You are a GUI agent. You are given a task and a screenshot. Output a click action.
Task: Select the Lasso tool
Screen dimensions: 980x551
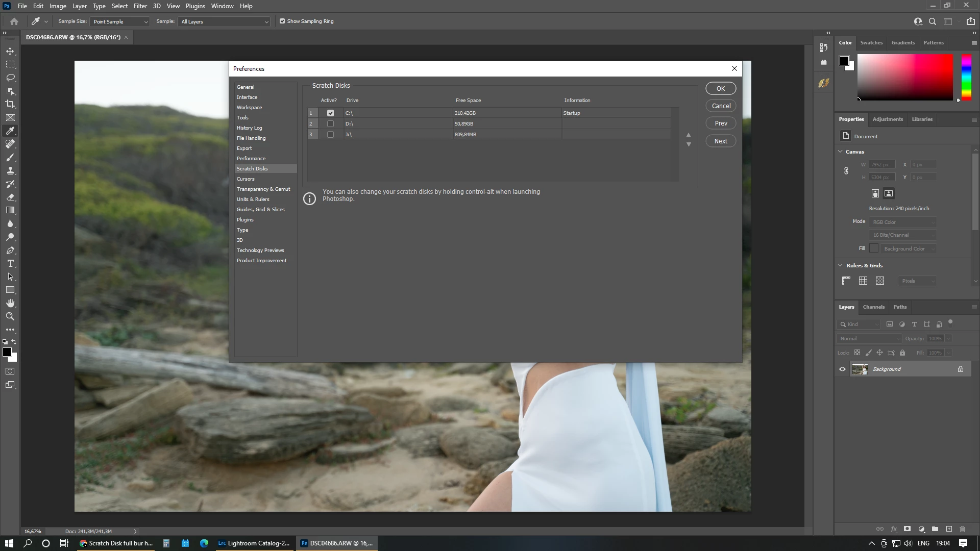(x=10, y=78)
